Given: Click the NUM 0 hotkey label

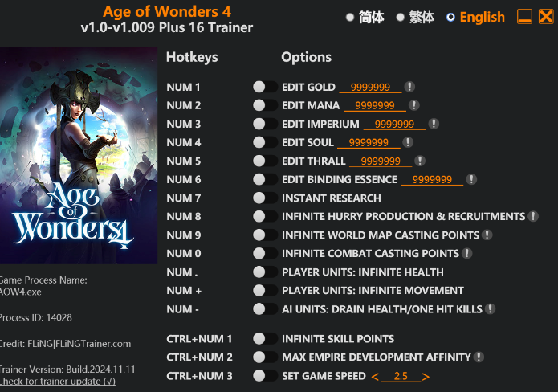Looking at the screenshot, I should [x=184, y=254].
